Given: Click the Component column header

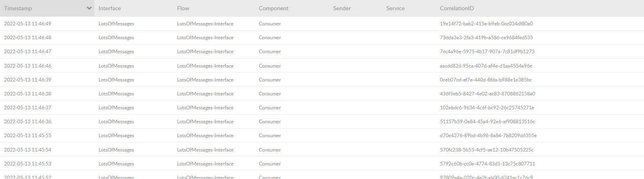Looking at the screenshot, I should click(274, 8).
